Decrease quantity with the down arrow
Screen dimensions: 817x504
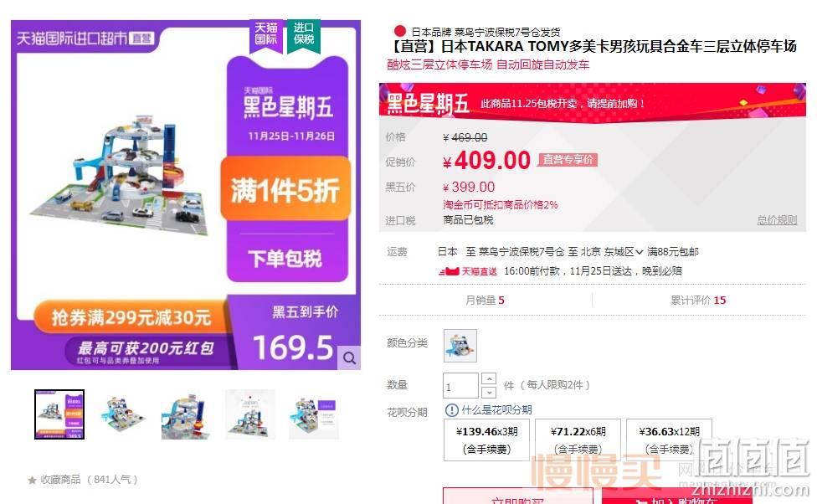(x=489, y=392)
